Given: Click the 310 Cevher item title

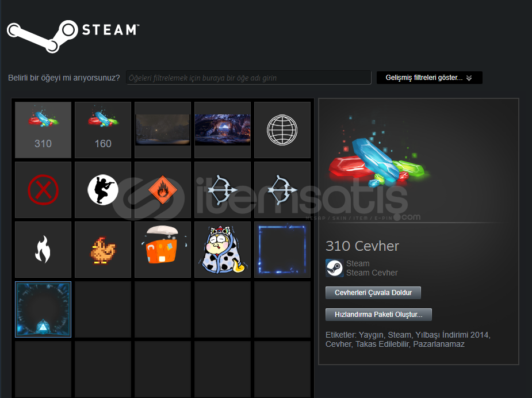Looking at the screenshot, I should [x=362, y=246].
